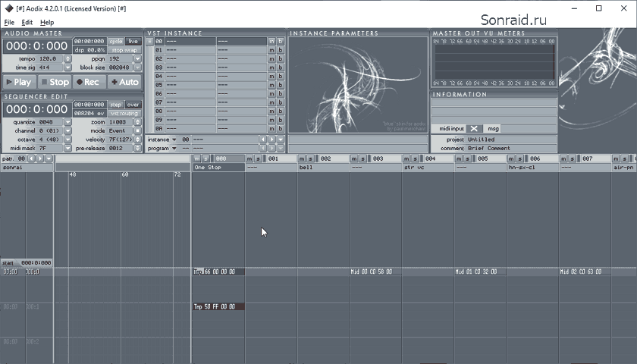Select the Mid 00 C0 58 00 event
637x364 pixels.
(375, 271)
